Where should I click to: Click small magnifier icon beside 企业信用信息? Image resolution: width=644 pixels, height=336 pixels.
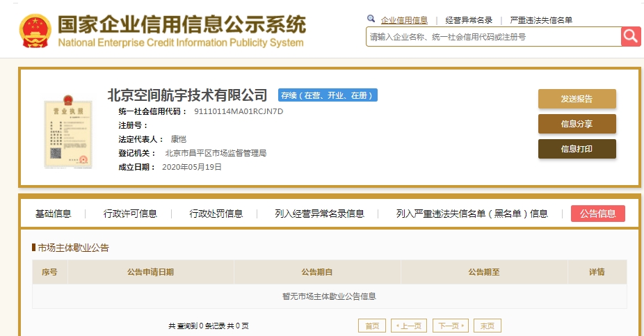click(371, 19)
